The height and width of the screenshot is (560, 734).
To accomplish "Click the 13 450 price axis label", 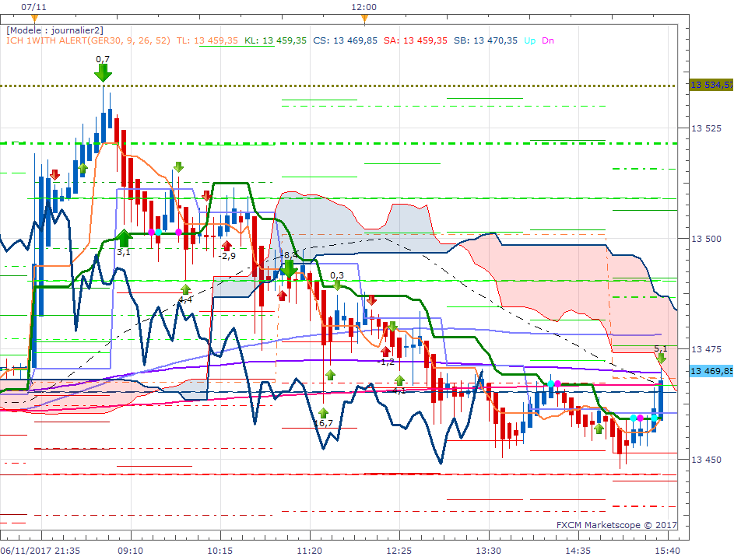I will [706, 460].
